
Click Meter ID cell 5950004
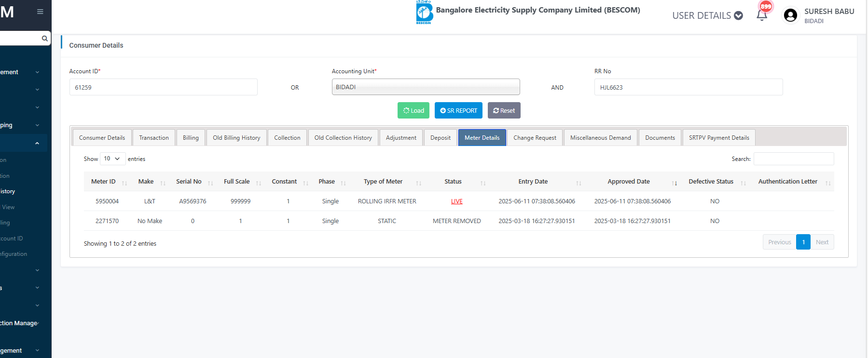tap(107, 201)
